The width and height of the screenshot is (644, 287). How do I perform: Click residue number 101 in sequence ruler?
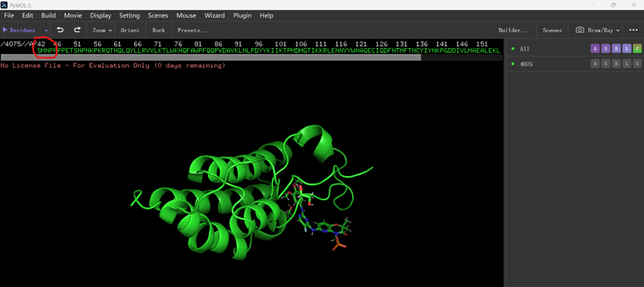pos(280,44)
